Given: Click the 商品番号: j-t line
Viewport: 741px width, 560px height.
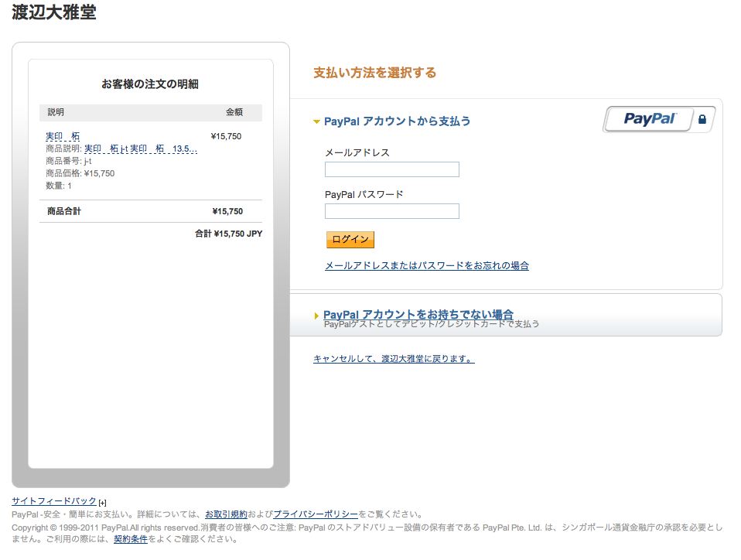Looking at the screenshot, I should (69, 161).
